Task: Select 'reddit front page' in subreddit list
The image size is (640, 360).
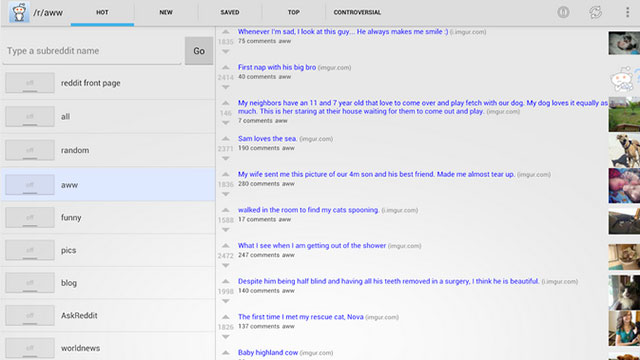Action: (108, 83)
